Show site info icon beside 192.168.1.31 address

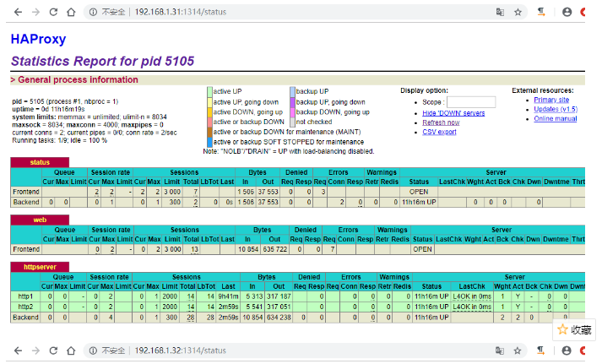93,13
